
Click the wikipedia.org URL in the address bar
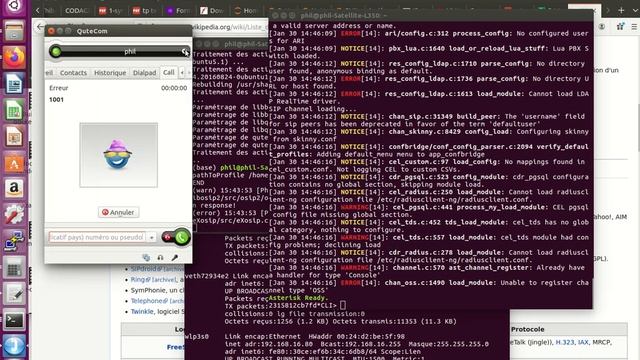click(x=230, y=27)
